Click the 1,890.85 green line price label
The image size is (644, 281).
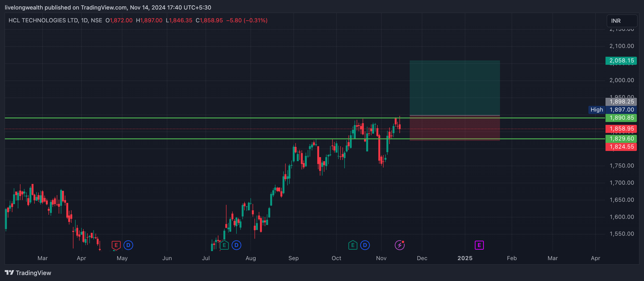[x=621, y=118]
